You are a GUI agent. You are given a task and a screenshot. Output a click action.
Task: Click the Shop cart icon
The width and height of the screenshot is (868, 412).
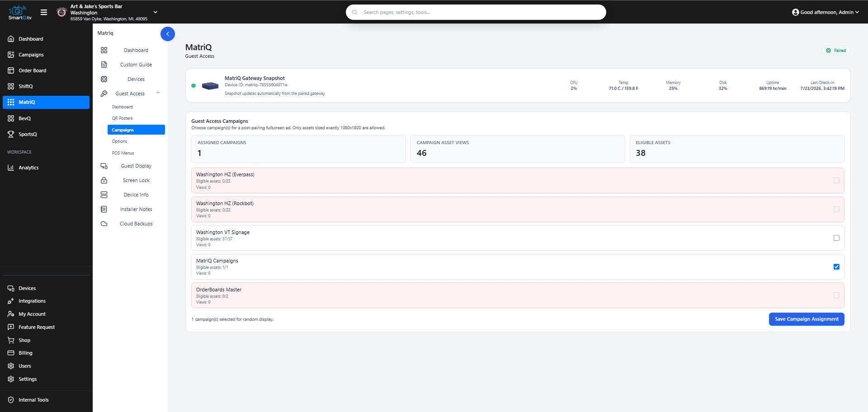(11, 340)
